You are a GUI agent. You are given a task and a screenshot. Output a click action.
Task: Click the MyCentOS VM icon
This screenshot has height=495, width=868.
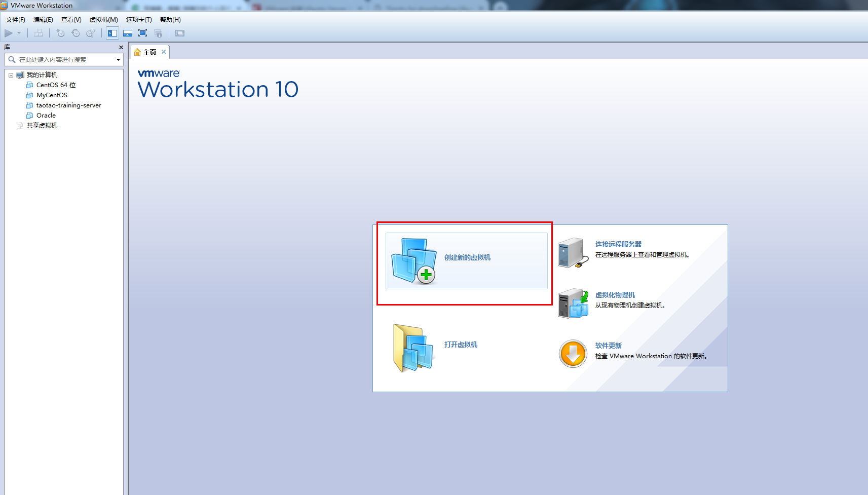[x=30, y=95]
